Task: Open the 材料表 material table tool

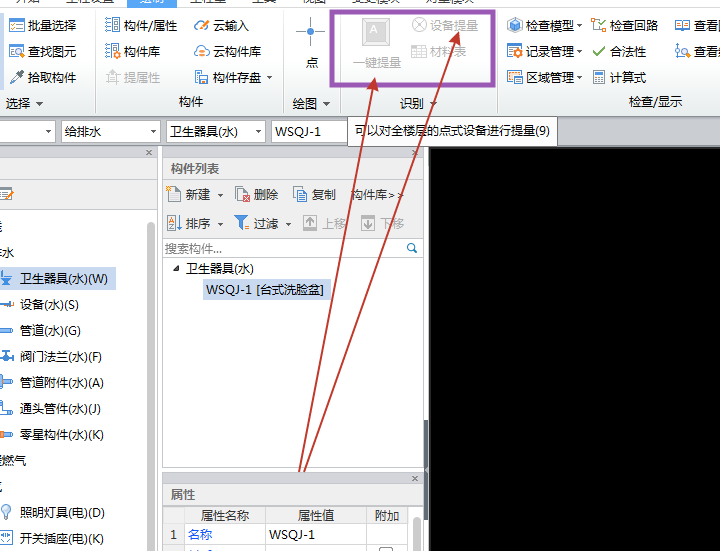Action: pos(439,51)
